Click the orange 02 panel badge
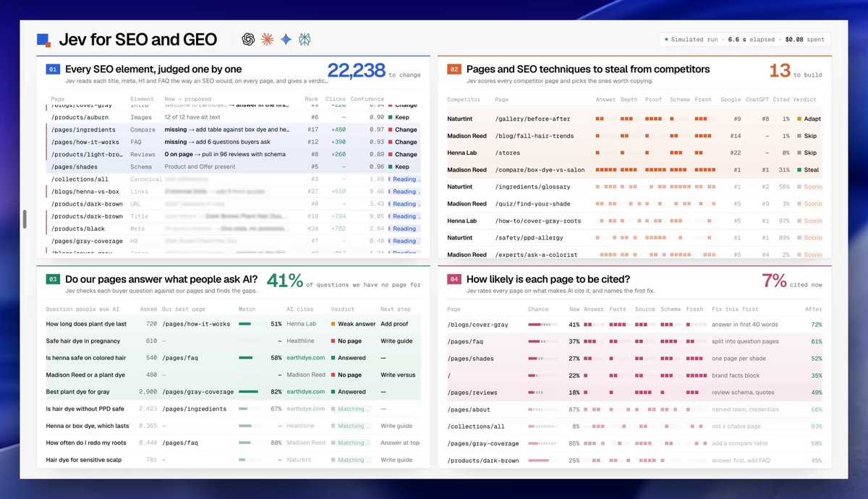Viewport: 868px width, 499px height. click(454, 69)
